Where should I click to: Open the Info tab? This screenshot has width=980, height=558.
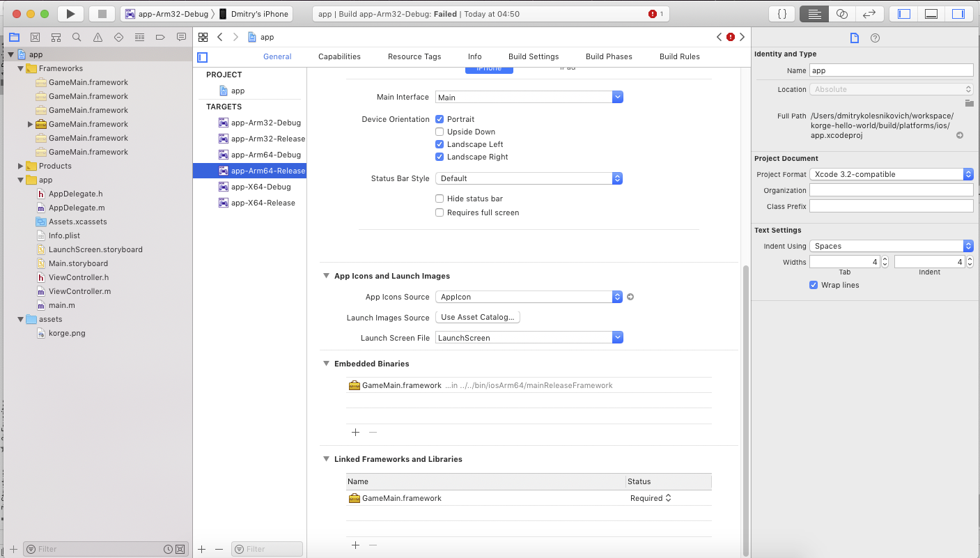tap(475, 56)
